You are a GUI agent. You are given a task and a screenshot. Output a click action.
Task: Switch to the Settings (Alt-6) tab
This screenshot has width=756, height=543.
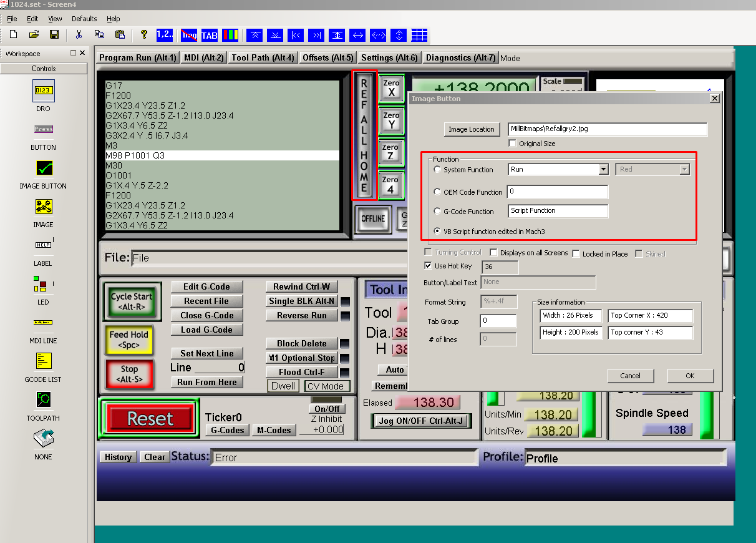[x=389, y=57]
